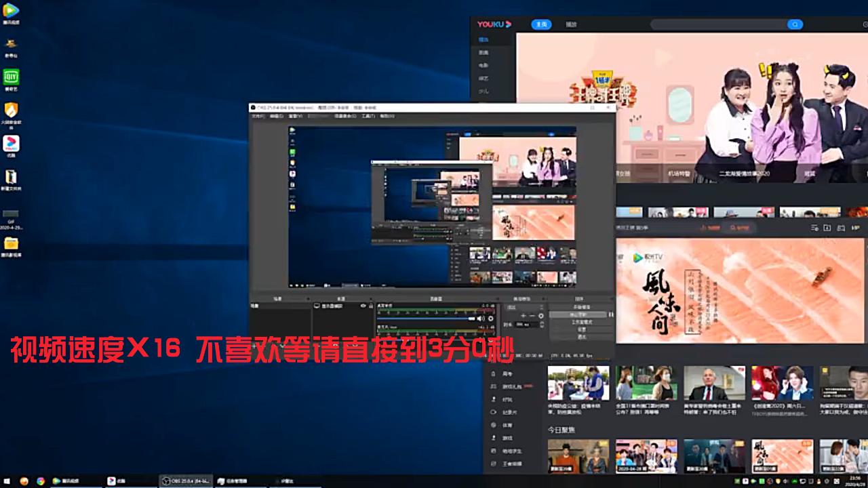Open the 工具 menu in OBS
Viewport: 868px width, 488px height.
(368, 116)
